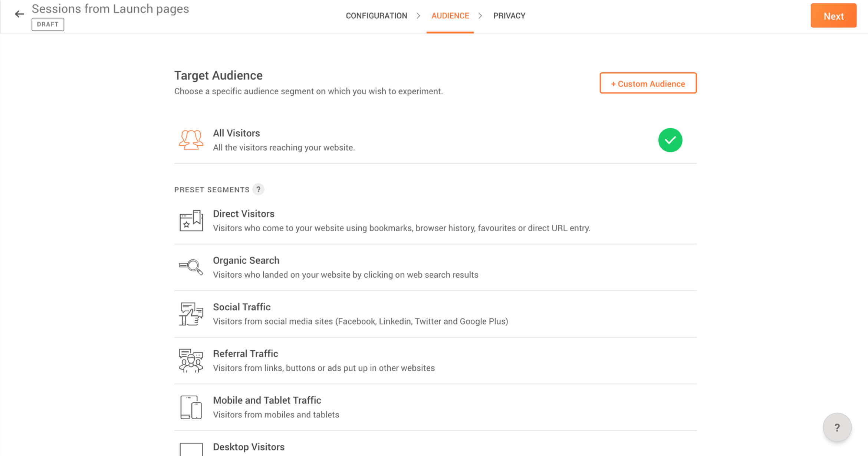868x456 pixels.
Task: Click the Direct Visitors bookmark icon
Action: (x=191, y=221)
